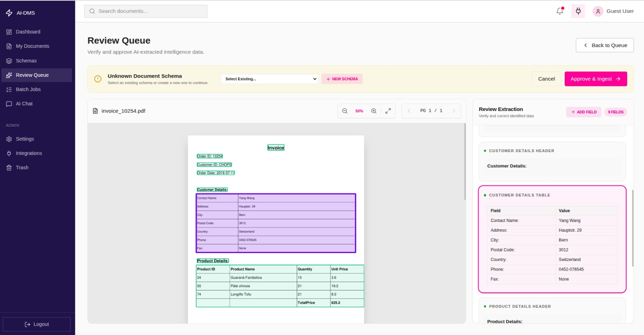Open AI Chat in sidebar
The width and height of the screenshot is (644, 335).
[x=37, y=104]
